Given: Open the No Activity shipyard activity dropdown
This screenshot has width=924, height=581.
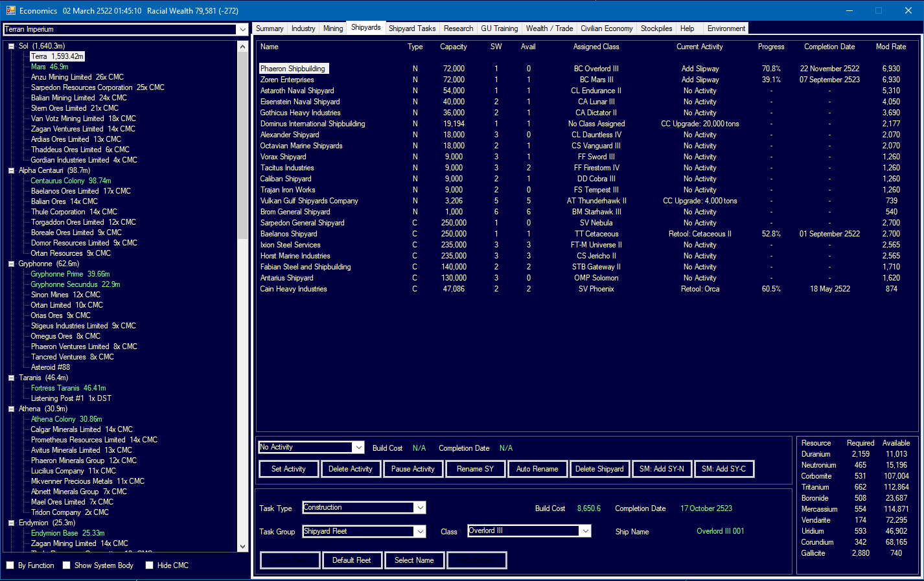Looking at the screenshot, I should 358,447.
